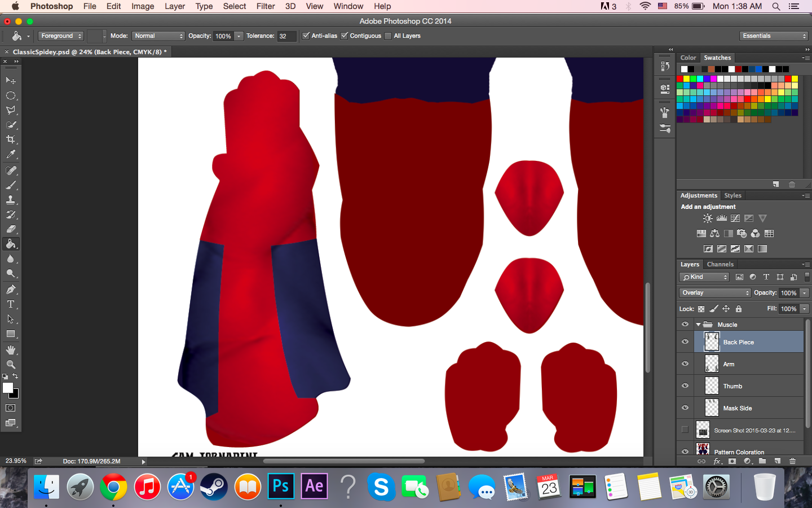Add a Brightness/Contrast adjustment
This screenshot has height=508, width=812.
click(x=708, y=218)
